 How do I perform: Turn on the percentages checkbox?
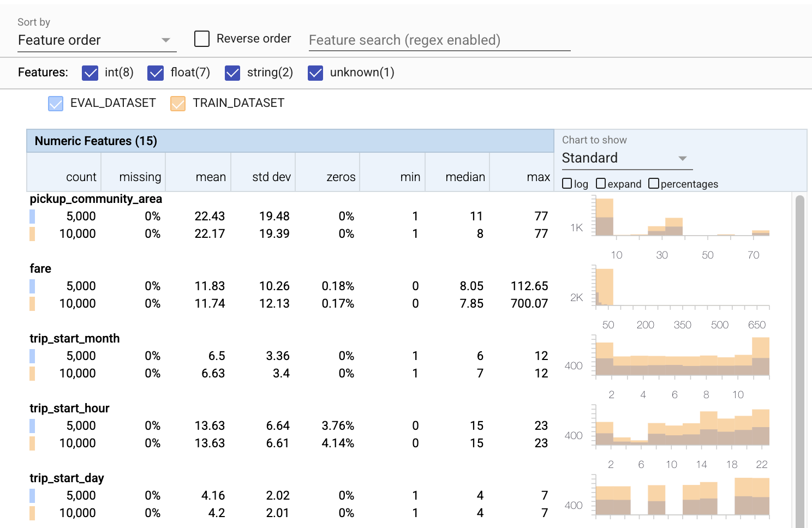(654, 184)
